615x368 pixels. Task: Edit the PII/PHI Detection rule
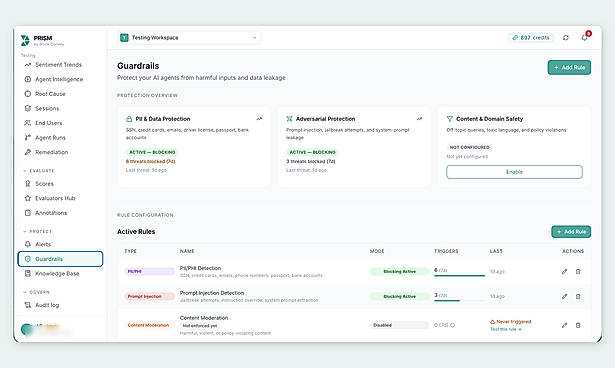pos(564,271)
